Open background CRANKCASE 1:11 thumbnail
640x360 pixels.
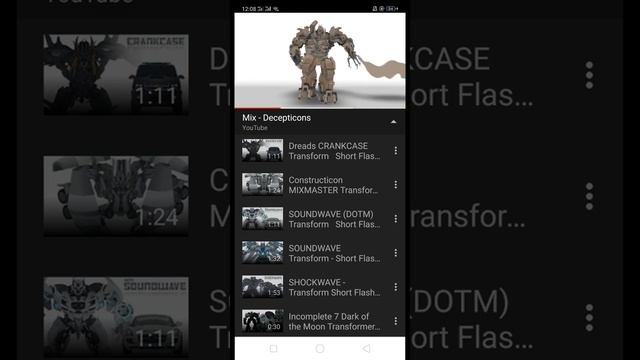(x=116, y=74)
